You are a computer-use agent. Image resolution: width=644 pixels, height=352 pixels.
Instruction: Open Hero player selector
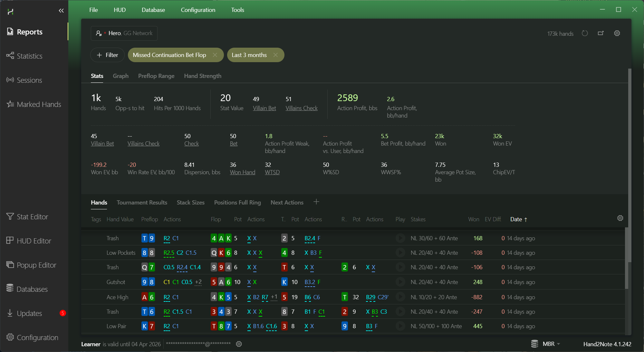pyautogui.click(x=124, y=33)
